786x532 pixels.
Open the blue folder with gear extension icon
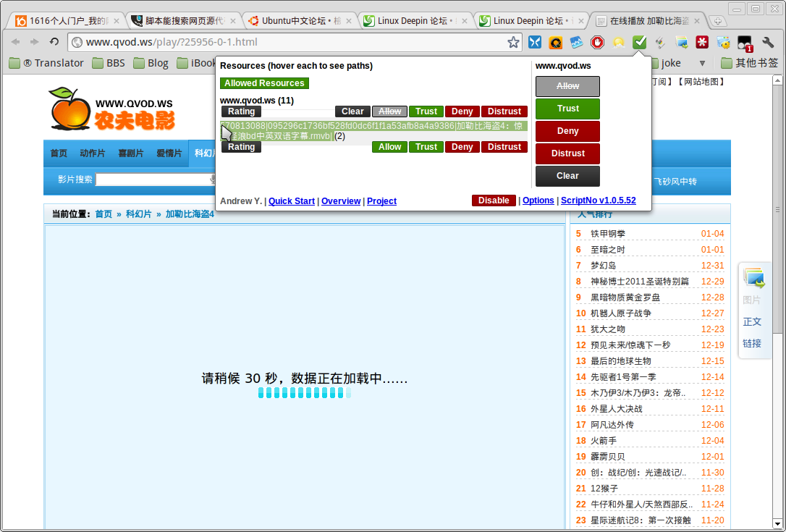[723, 43]
